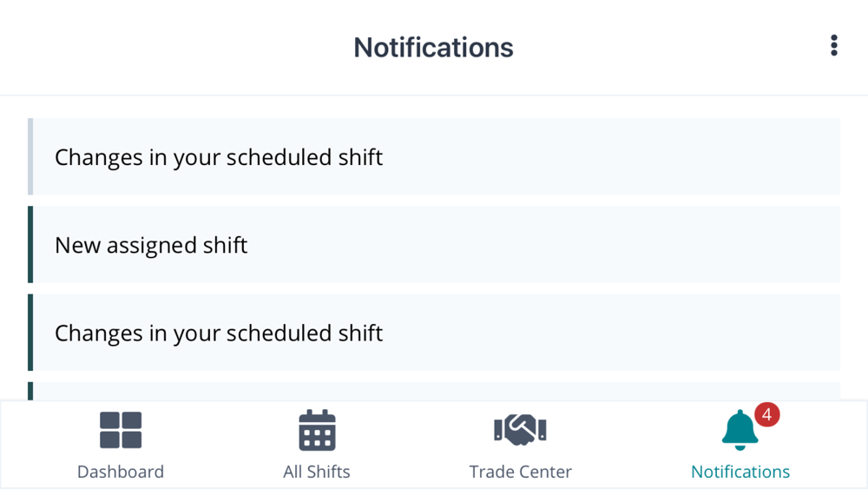The width and height of the screenshot is (868, 489).
Task: Open the topmost scheduled shift changes notification
Action: (434, 156)
